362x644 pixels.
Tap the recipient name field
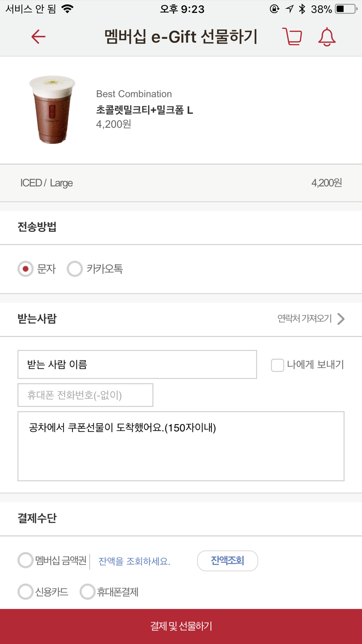point(137,364)
